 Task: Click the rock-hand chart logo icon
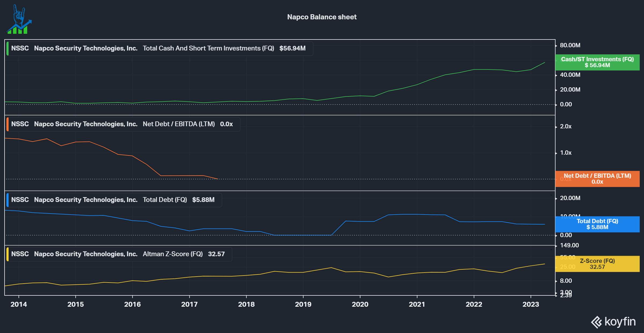click(19, 19)
